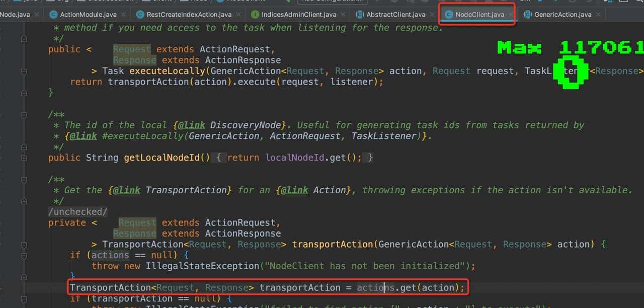Expand the folded getLocalNodeId method body
The height and width of the screenshot is (308, 644).
tap(25, 158)
